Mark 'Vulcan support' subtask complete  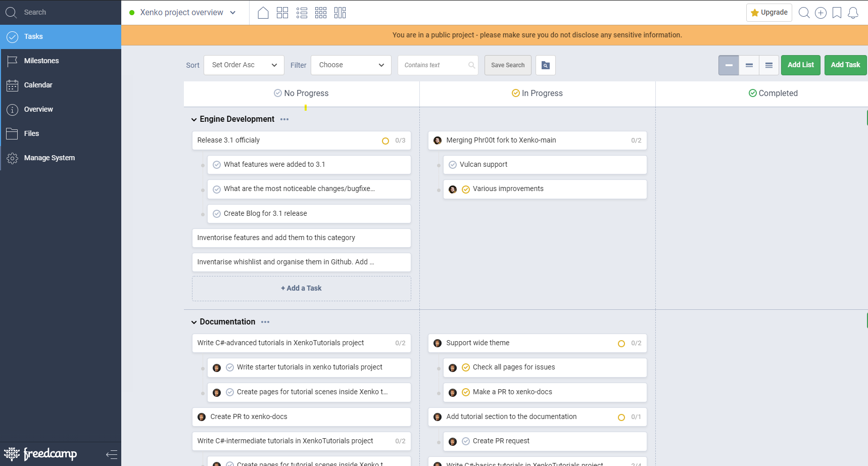point(453,165)
